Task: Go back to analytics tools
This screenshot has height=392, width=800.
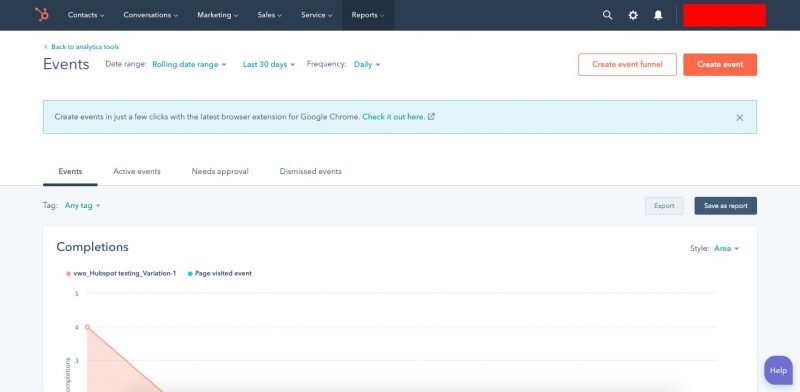Action: pos(82,46)
